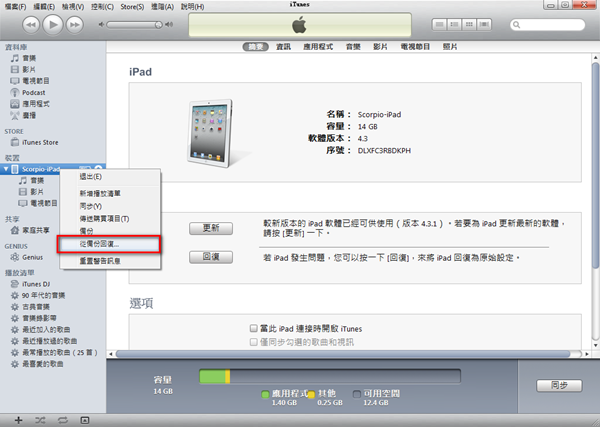The image size is (600, 427).
Task: Switch to grid view icon
Action: click(x=469, y=24)
